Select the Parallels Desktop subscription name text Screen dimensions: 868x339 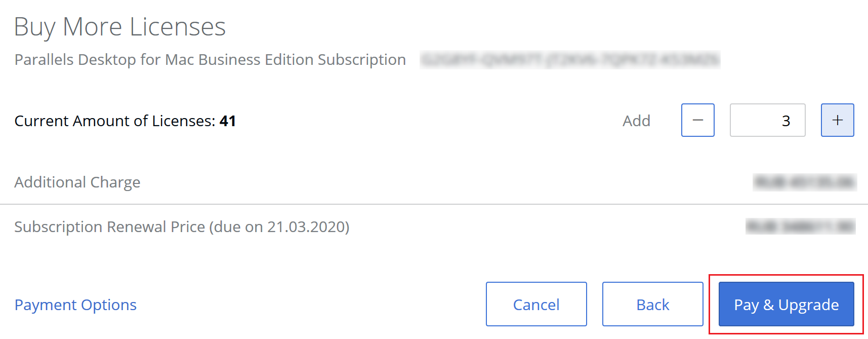(x=210, y=60)
